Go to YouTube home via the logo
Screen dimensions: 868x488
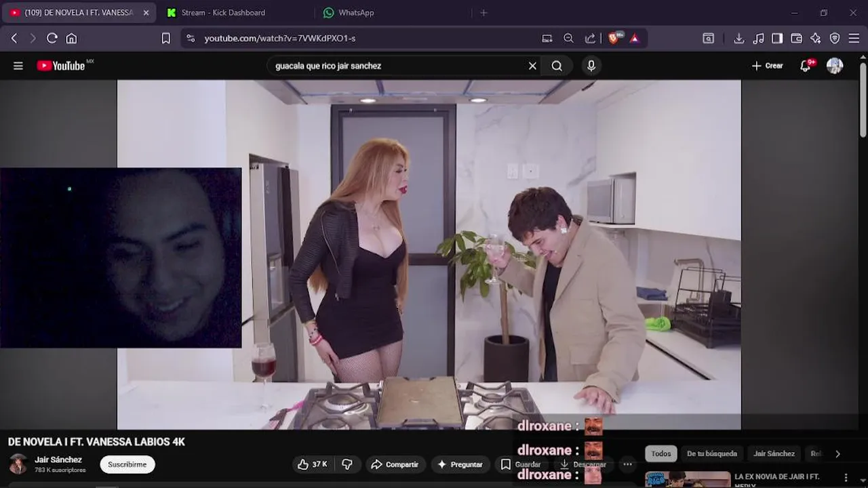(x=61, y=66)
